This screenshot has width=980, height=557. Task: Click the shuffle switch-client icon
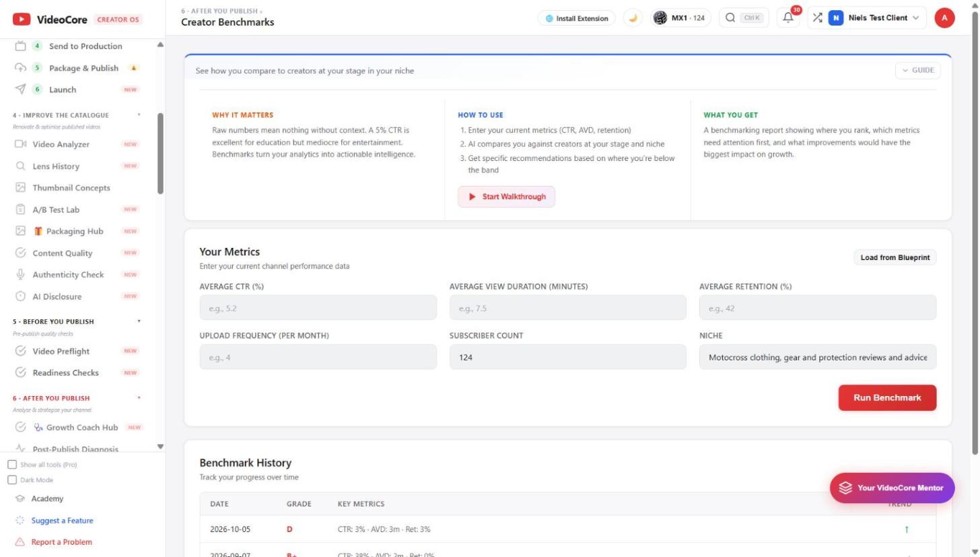(817, 18)
